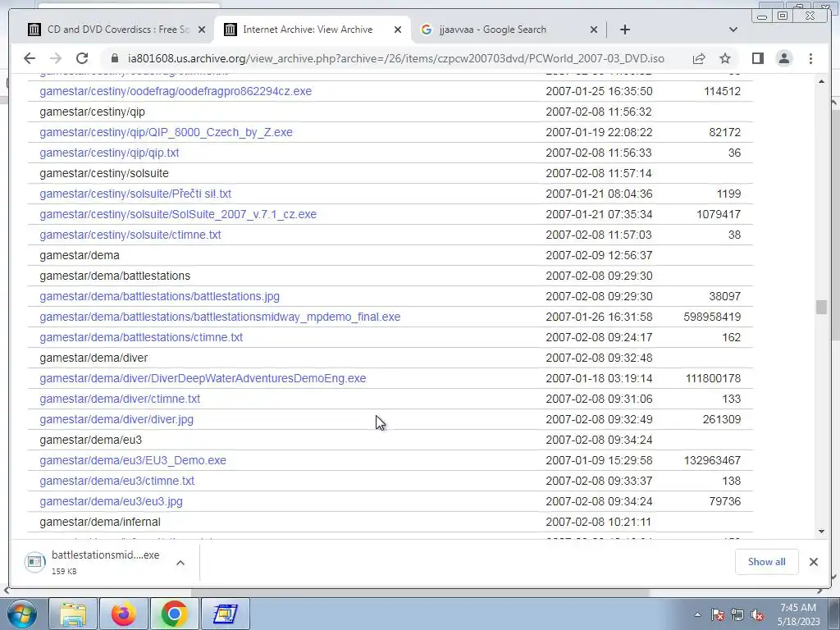Close the jjaavvaa Google Search tab
This screenshot has width=840, height=630.
tap(594, 30)
